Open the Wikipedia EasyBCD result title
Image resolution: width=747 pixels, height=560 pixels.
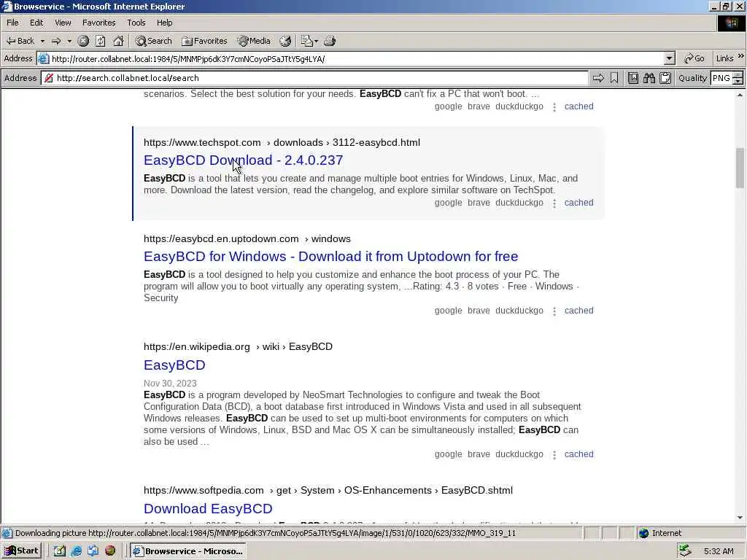(174, 365)
